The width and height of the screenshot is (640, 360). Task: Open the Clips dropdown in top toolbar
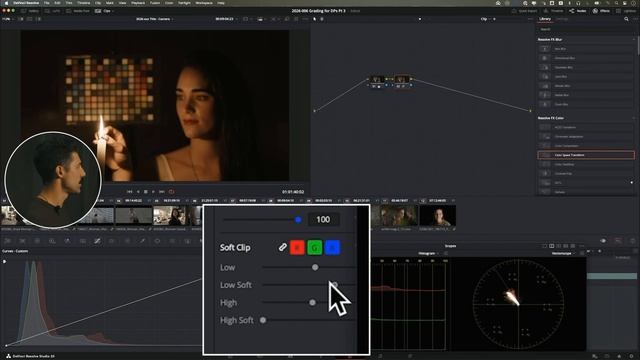[x=105, y=11]
